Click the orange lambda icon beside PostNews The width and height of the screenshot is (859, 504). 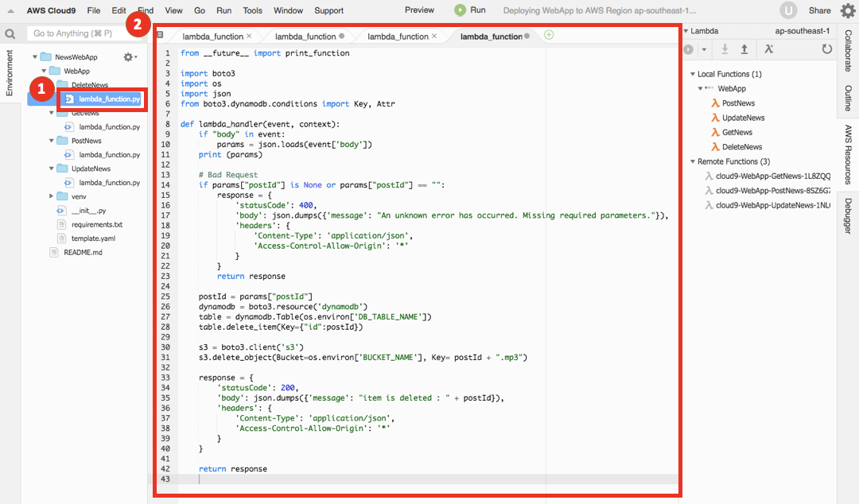tap(716, 103)
